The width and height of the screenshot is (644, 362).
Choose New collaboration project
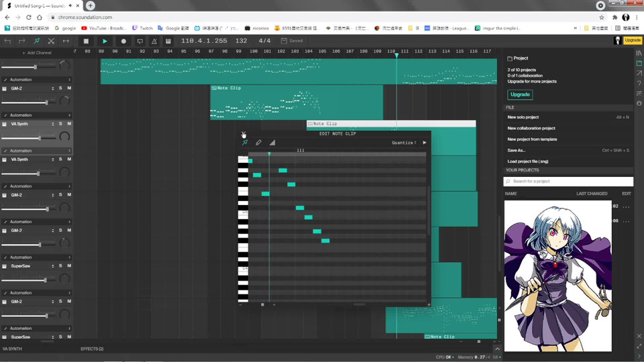point(531,128)
